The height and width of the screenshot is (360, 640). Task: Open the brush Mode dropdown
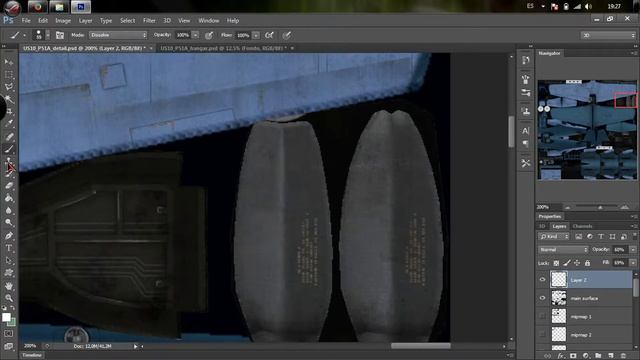pos(118,35)
